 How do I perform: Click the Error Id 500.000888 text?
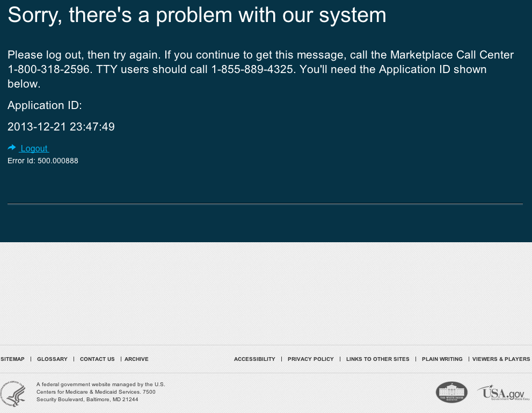43,161
